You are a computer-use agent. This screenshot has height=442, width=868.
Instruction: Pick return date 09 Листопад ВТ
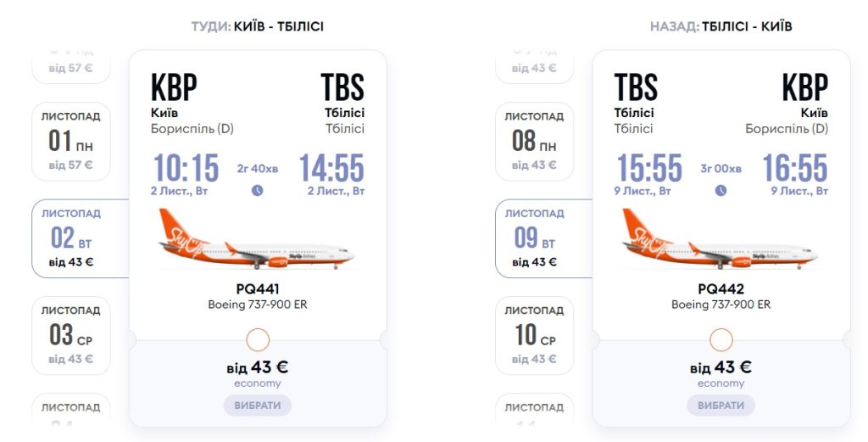click(536, 238)
